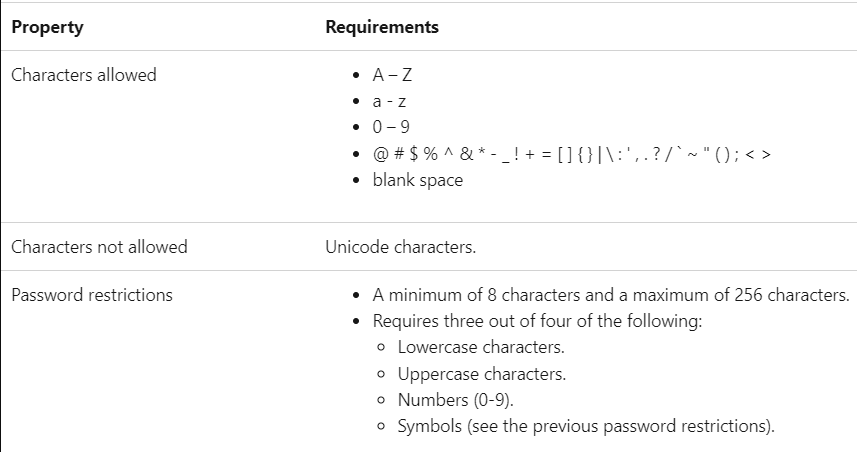Viewport: 857px width, 452px height.
Task: Click the minimum and maximum characters rule
Action: pos(611,295)
